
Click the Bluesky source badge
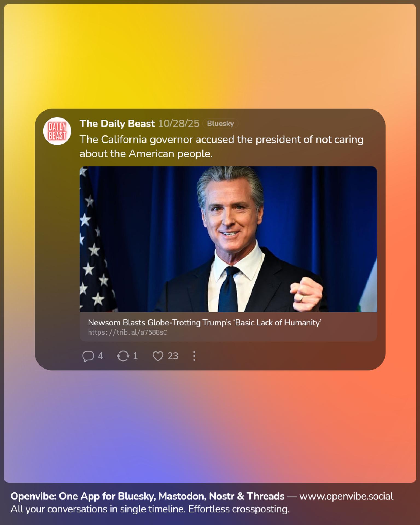[220, 124]
